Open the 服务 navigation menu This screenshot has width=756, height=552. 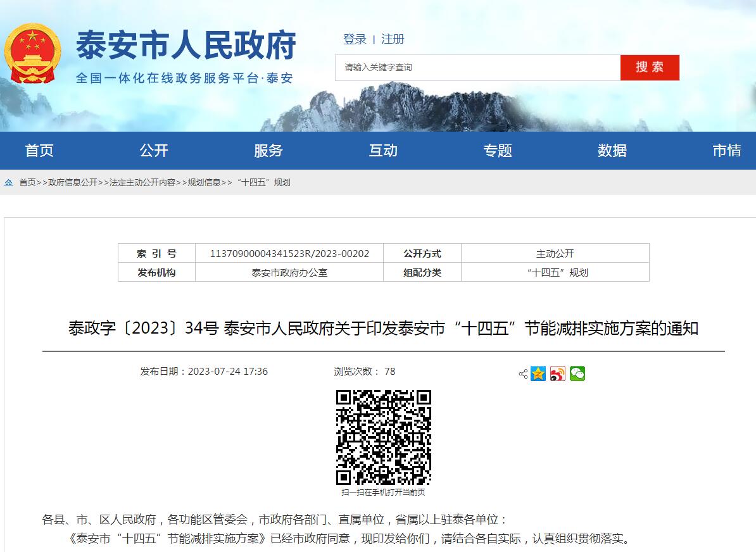pos(268,151)
